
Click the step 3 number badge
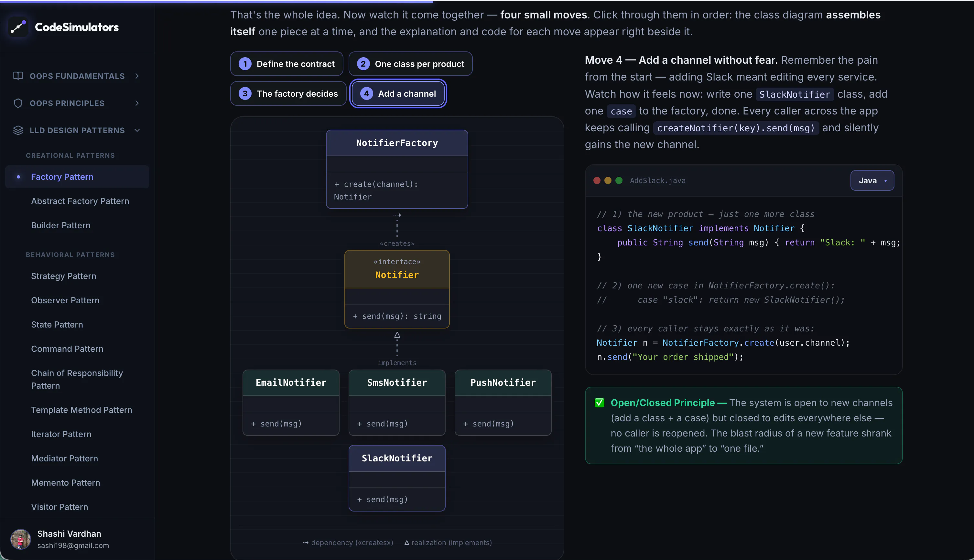click(245, 93)
